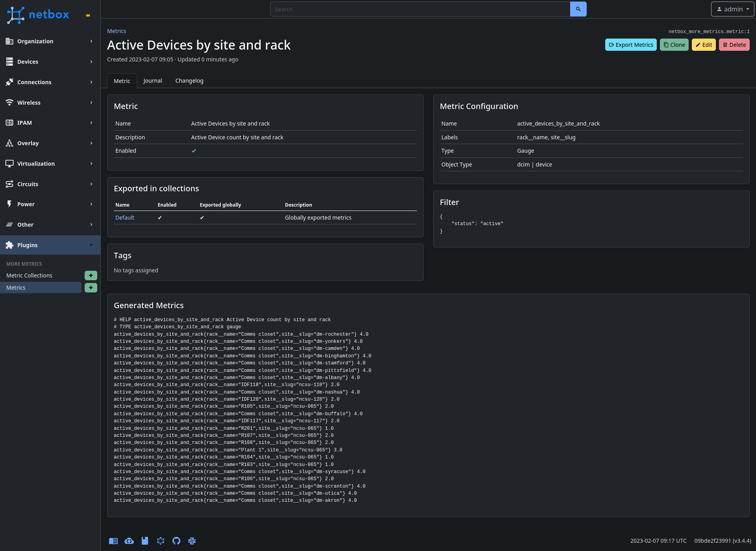Switch to the Journal tab

(152, 81)
